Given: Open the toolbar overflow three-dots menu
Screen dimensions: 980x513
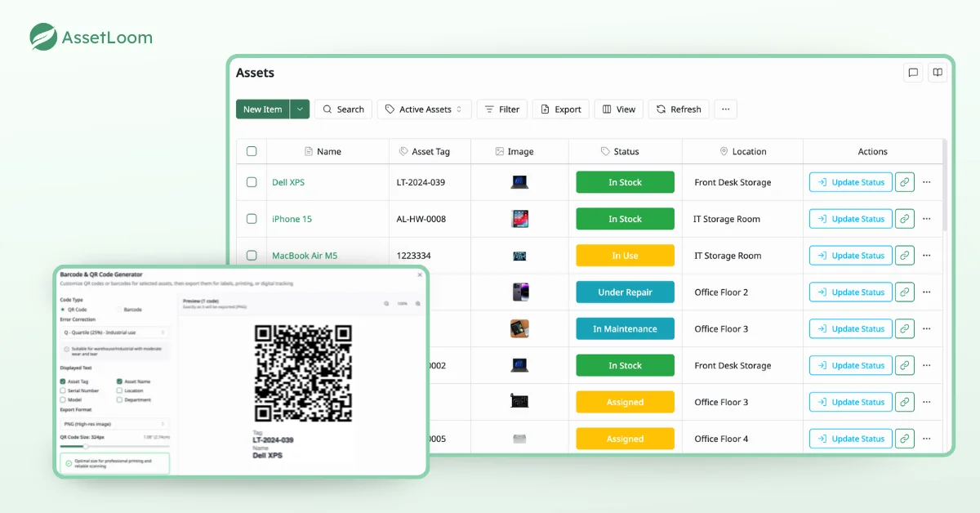Looking at the screenshot, I should pyautogui.click(x=725, y=109).
